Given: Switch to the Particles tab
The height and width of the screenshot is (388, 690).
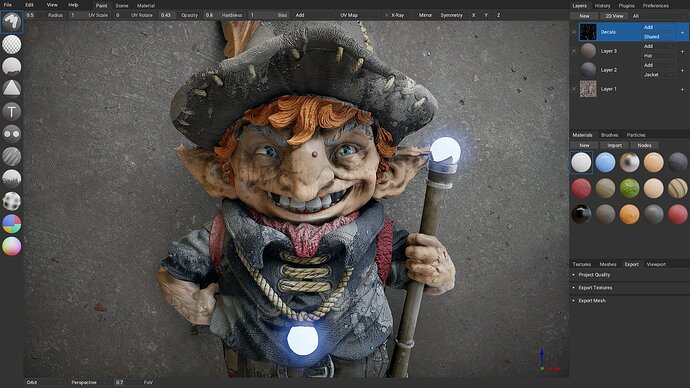Looking at the screenshot, I should (x=636, y=135).
